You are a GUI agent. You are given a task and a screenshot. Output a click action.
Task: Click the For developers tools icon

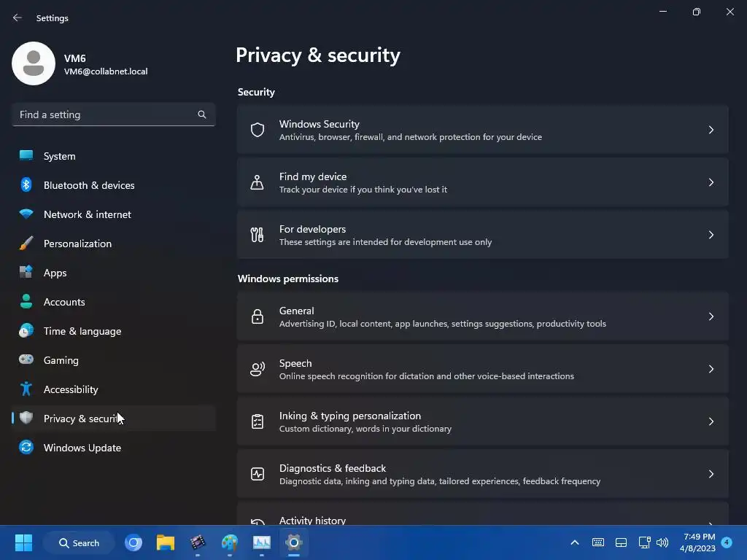tap(258, 235)
